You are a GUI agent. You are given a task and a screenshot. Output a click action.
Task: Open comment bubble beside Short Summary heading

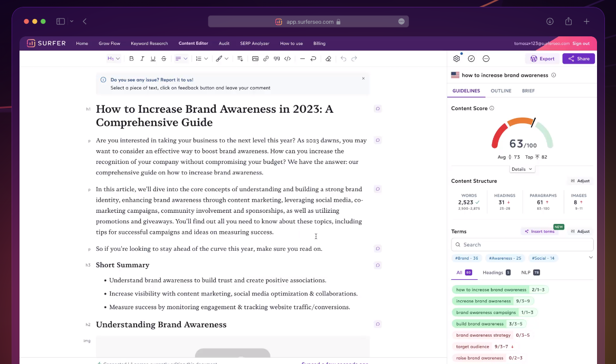(378, 265)
